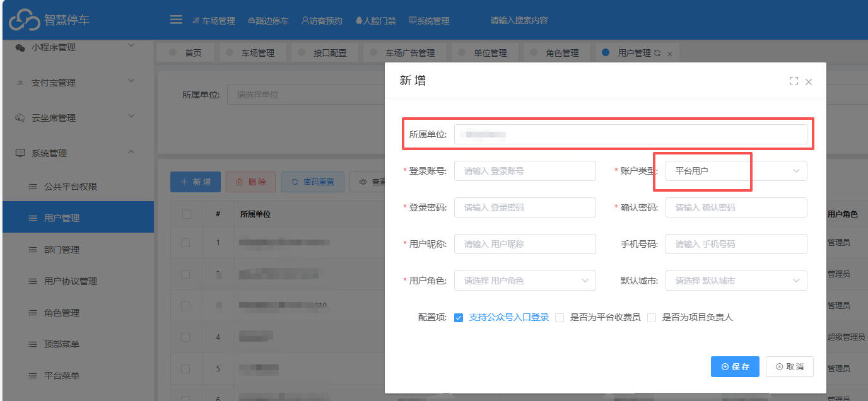
Task: Click list icon beside 公共平台权限
Action: pyautogui.click(x=33, y=187)
